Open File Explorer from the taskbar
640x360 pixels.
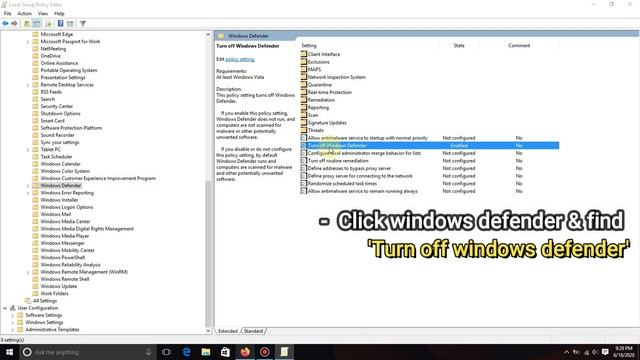(206, 352)
